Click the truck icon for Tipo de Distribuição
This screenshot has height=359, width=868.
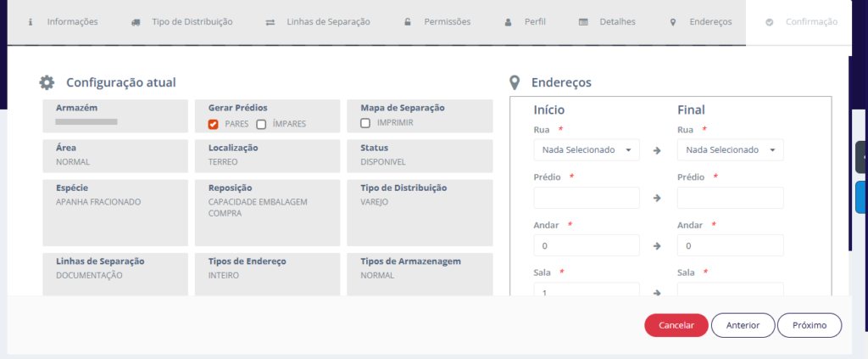136,22
